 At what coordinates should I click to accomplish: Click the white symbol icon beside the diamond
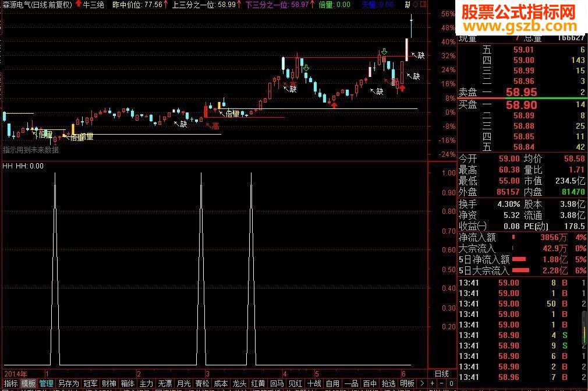[x=408, y=5]
